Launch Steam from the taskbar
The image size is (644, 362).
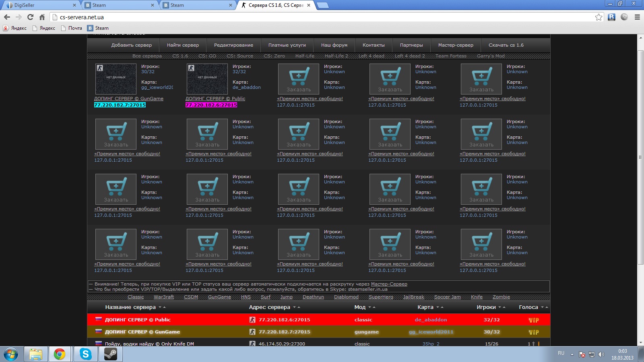pyautogui.click(x=110, y=354)
